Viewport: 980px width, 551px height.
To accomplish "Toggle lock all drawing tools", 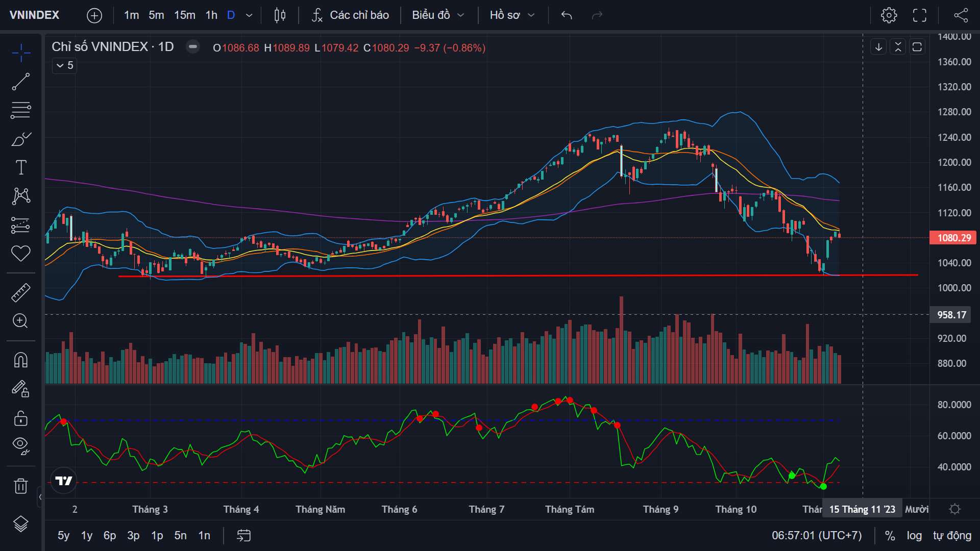I will point(21,418).
